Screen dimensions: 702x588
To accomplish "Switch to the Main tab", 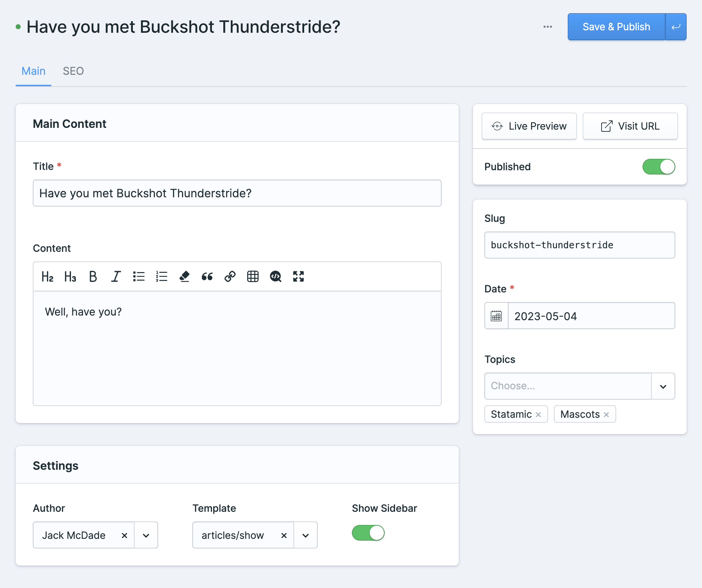I will (x=33, y=71).
